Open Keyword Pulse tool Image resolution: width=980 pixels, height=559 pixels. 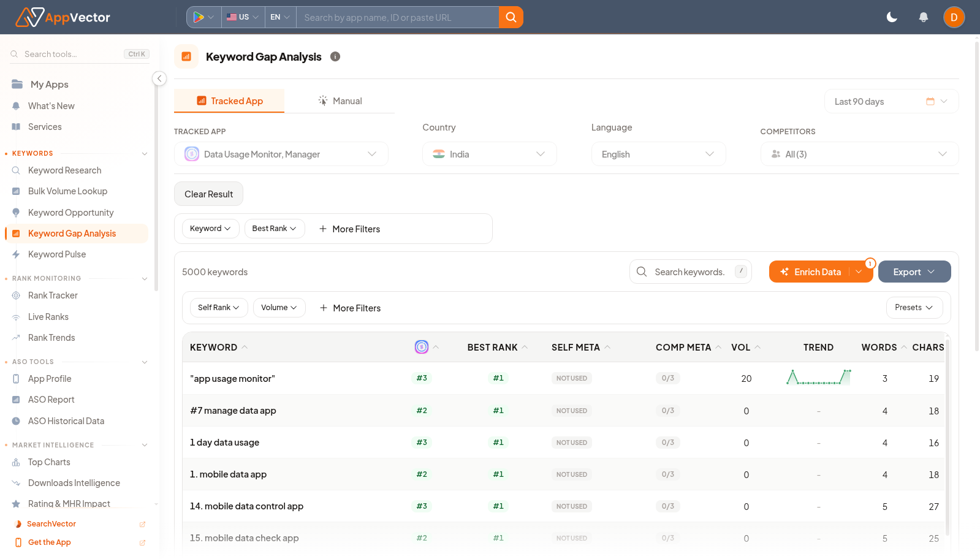57,254
